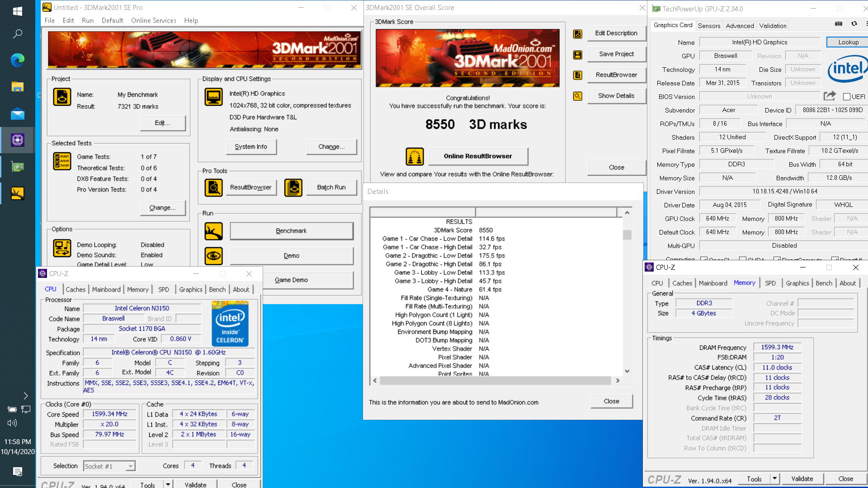Click the GPU-Z BIOS share/export icon

click(x=830, y=96)
